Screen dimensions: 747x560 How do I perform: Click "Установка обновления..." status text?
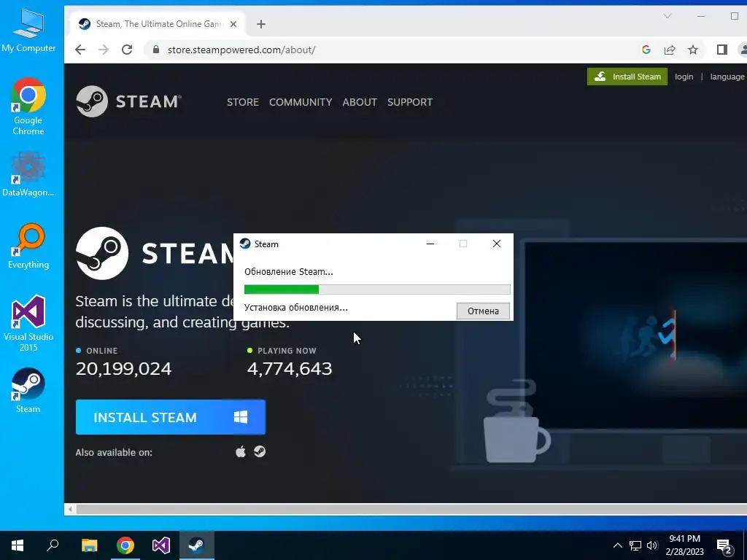point(296,307)
